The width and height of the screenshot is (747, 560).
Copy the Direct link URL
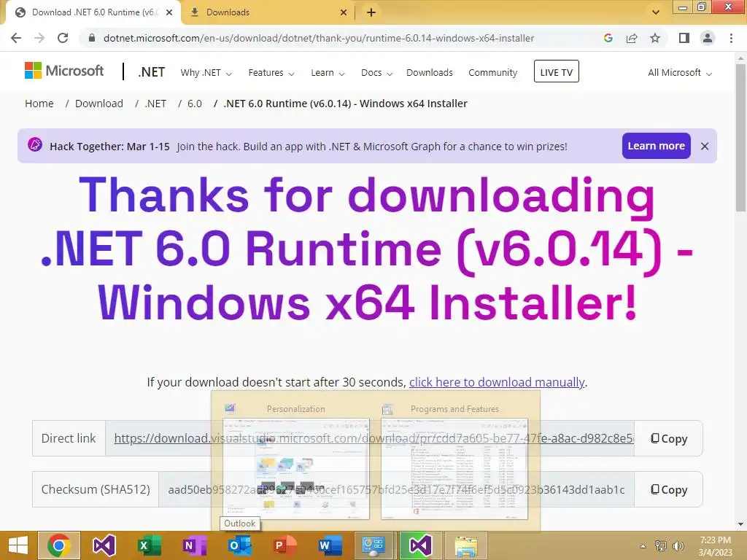669,438
